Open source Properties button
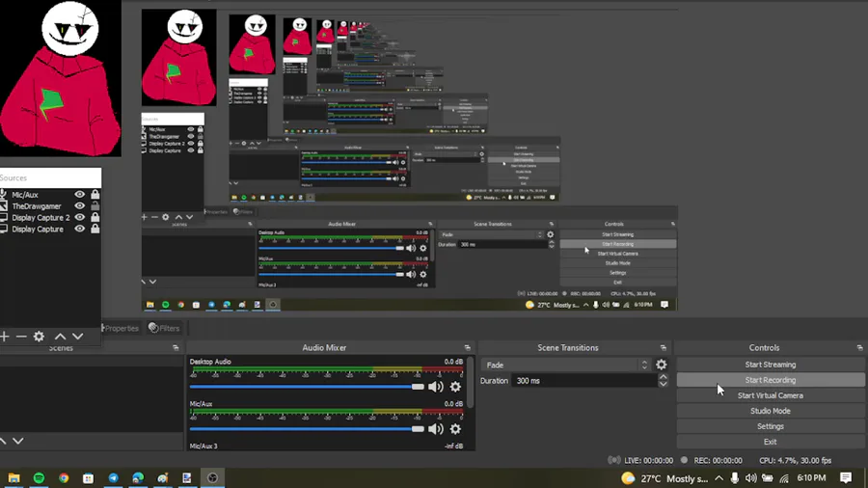The height and width of the screenshot is (488, 868). tap(120, 328)
